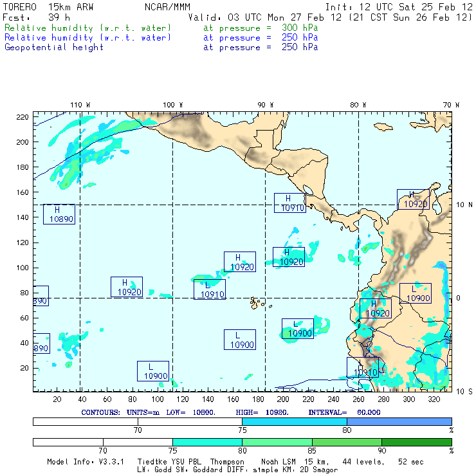Click Jamaica island in the upper right
Image resolution: width=476 pixels, height=476 pixels.
point(383,127)
